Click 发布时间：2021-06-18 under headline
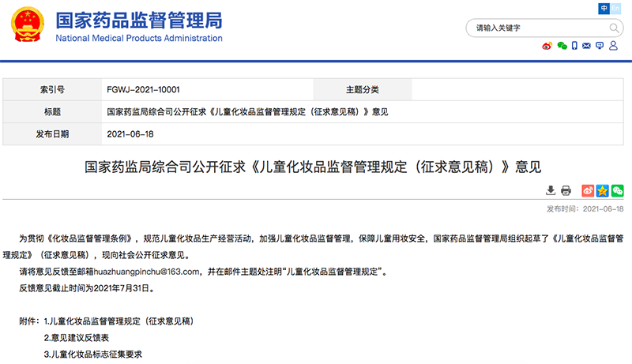This screenshot has width=632, height=364. [585, 209]
